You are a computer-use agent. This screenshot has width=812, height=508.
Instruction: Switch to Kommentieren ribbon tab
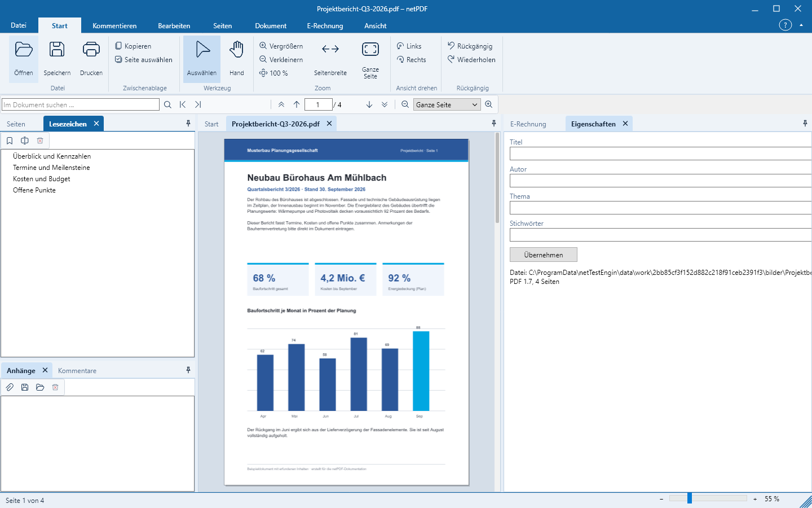pyautogui.click(x=114, y=25)
